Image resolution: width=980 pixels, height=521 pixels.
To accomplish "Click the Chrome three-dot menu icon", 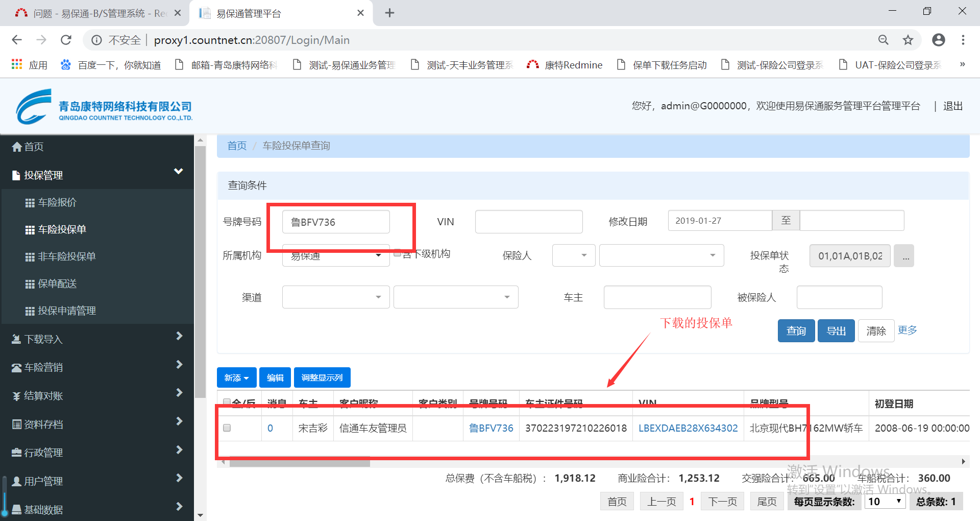I will pyautogui.click(x=963, y=40).
